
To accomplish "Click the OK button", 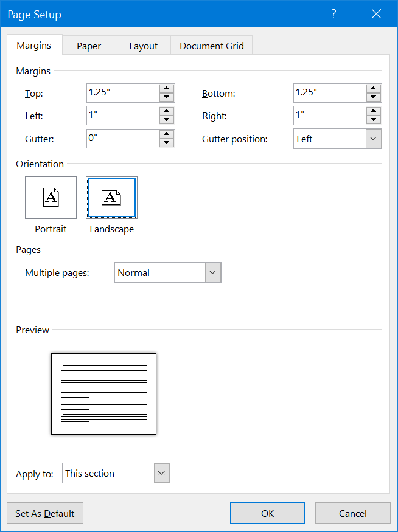I will point(268,513).
